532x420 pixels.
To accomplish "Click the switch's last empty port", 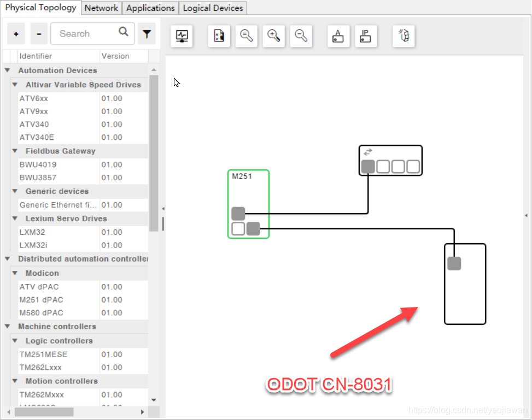I will pos(413,167).
